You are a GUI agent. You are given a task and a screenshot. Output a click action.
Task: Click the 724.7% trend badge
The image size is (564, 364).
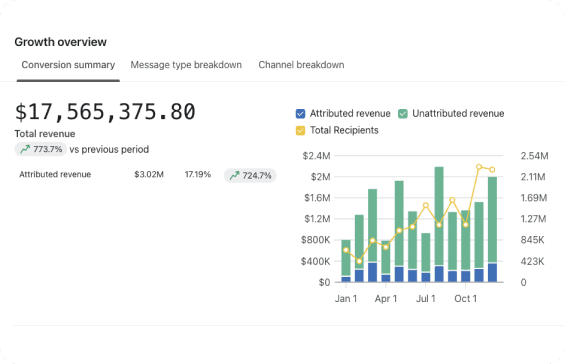tap(250, 176)
